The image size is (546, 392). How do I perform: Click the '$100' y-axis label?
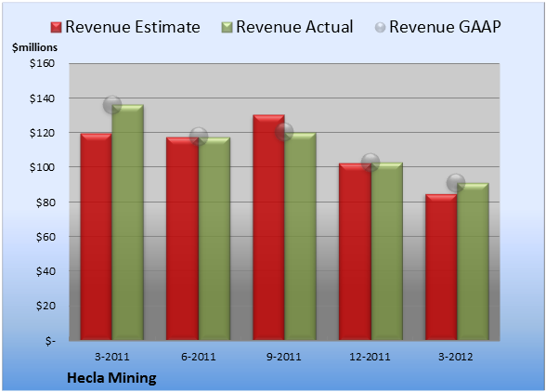pyautogui.click(x=42, y=167)
